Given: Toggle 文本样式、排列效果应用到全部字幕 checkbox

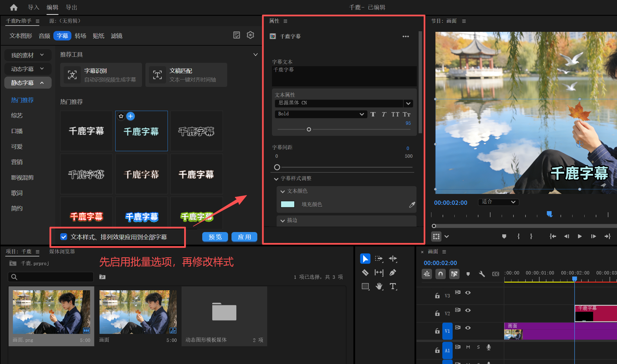Looking at the screenshot, I should pos(64,237).
